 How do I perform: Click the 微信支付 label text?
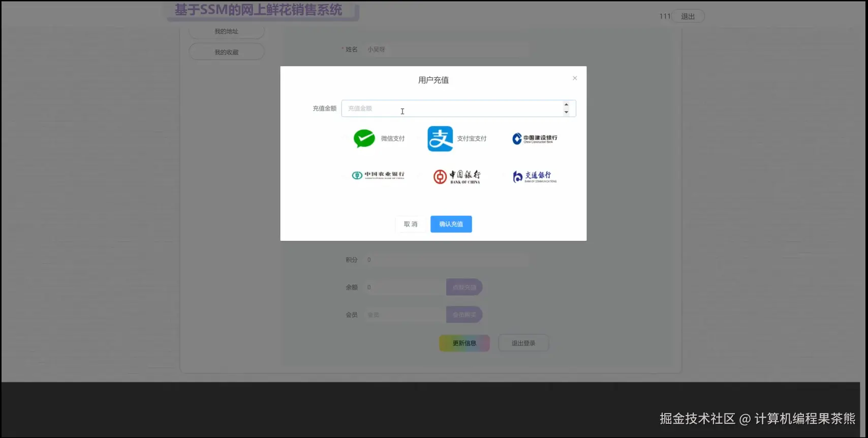pyautogui.click(x=393, y=138)
